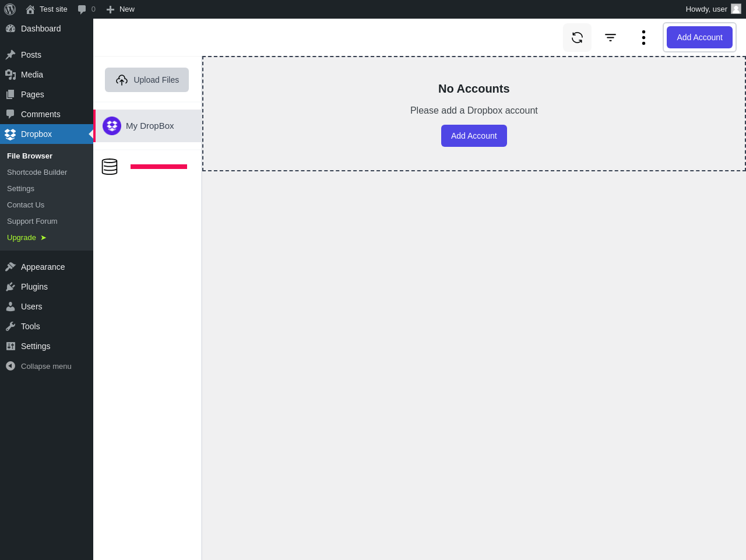Click the database storage icon

point(110,167)
